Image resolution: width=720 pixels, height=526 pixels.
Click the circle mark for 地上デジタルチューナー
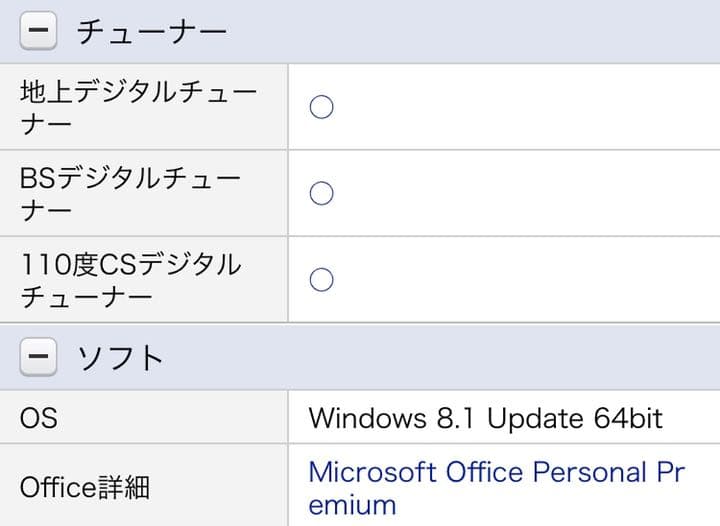coord(321,107)
